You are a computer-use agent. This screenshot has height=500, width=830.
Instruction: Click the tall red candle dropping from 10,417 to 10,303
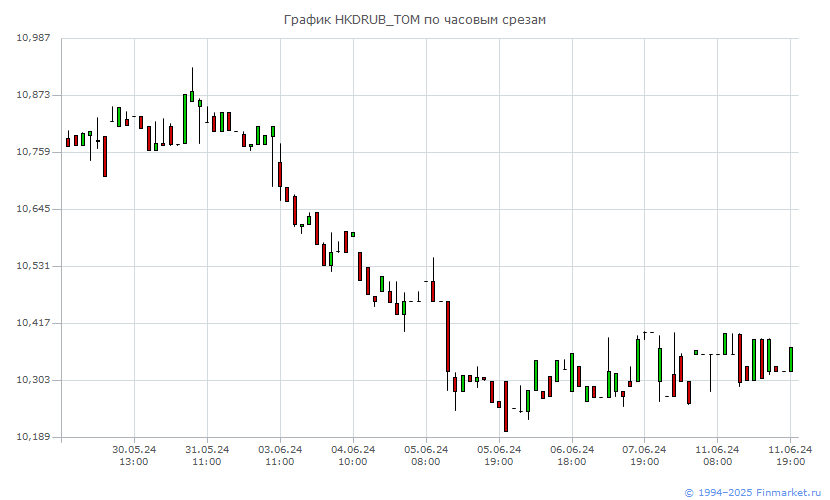[448, 337]
